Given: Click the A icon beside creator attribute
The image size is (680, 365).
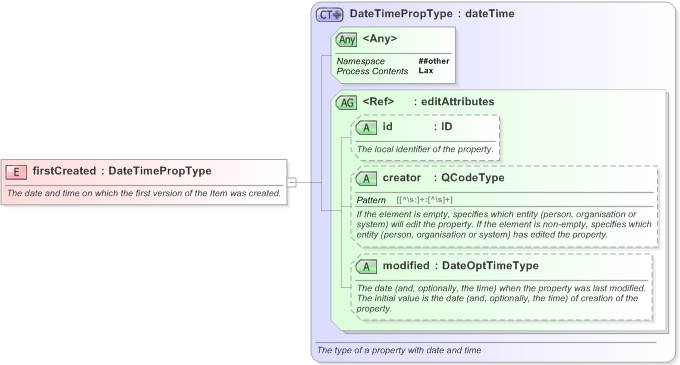Looking at the screenshot, I should click(x=366, y=179).
